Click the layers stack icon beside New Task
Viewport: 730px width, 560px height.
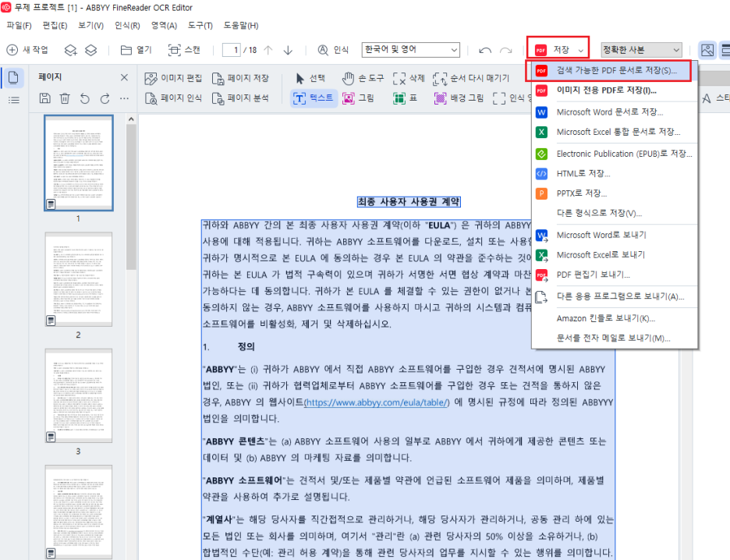[x=90, y=50]
